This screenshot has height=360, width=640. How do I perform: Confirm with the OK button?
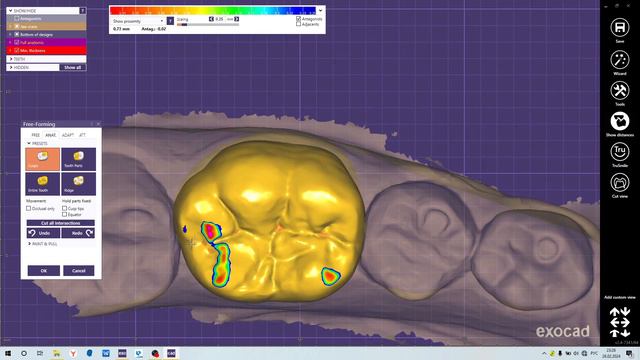click(x=44, y=271)
